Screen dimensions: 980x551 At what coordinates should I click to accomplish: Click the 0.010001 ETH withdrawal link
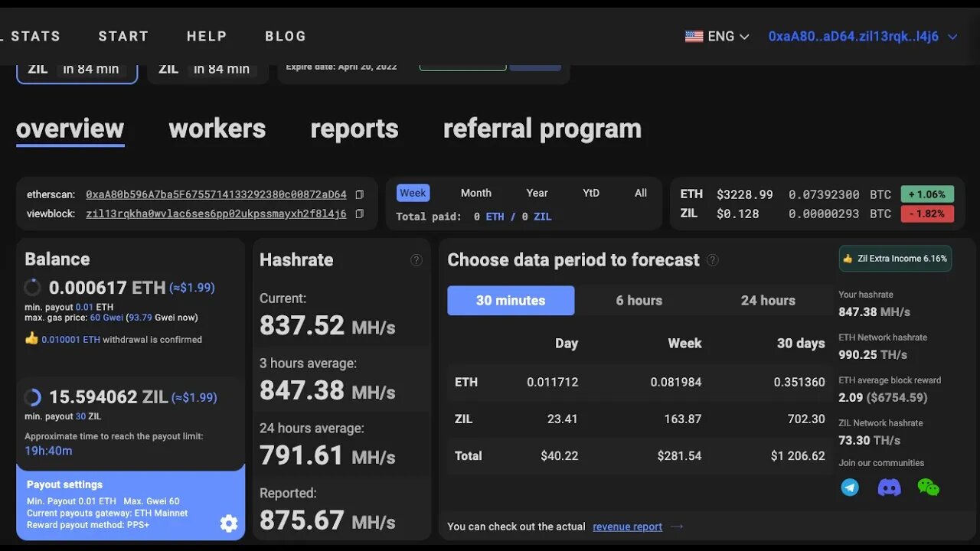point(70,339)
